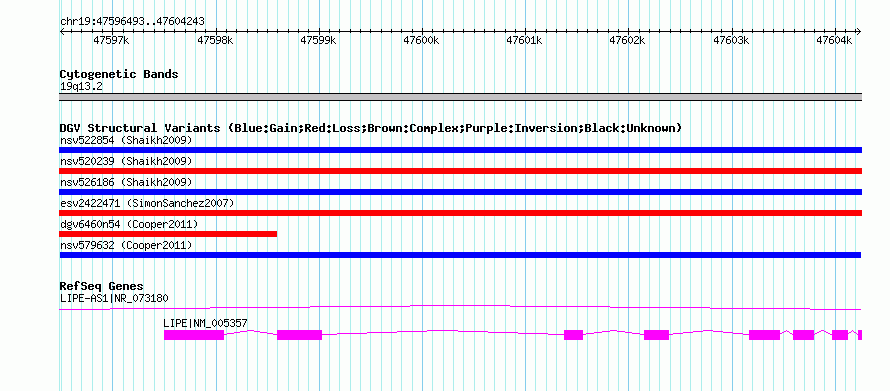Click the short red bar under dgv6460n54

click(168, 234)
